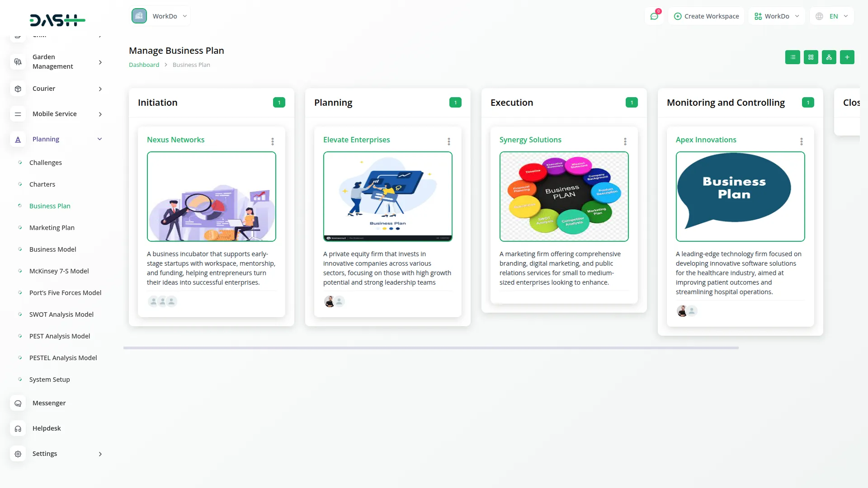Select Marketing Plan in sidebar
Image resolution: width=868 pixels, height=488 pixels.
[x=52, y=228]
